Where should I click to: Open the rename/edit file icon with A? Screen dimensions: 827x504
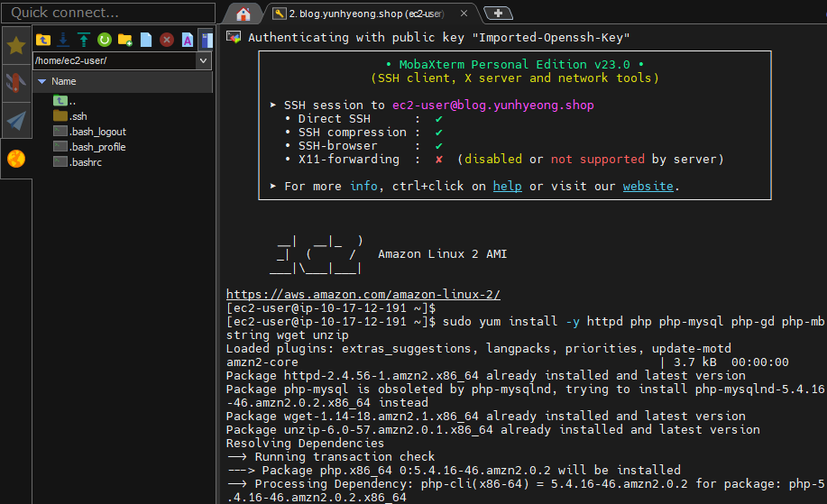pyautogui.click(x=188, y=40)
